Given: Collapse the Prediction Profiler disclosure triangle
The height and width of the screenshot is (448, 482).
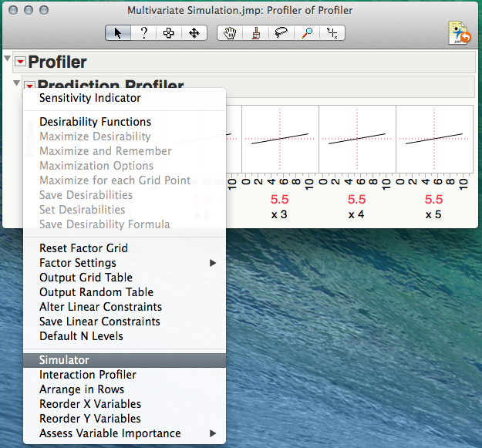Looking at the screenshot, I should coord(16,83).
